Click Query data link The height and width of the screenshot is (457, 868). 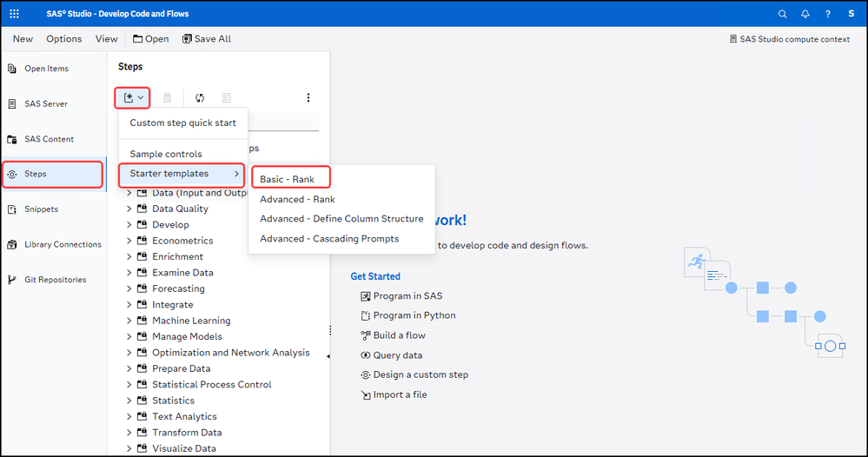point(391,355)
